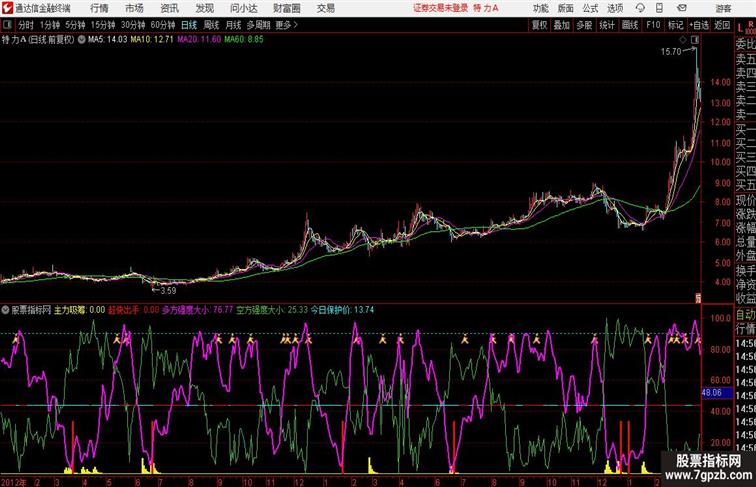Expand the 股票指标网 indicator dropdown arrow
The image size is (756, 487).
(x=5, y=310)
